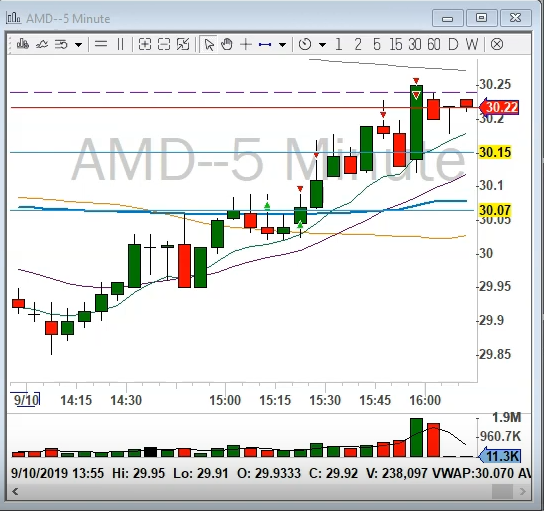Select the horizontal line drawing tool
544x511 pixels.
[101, 44]
